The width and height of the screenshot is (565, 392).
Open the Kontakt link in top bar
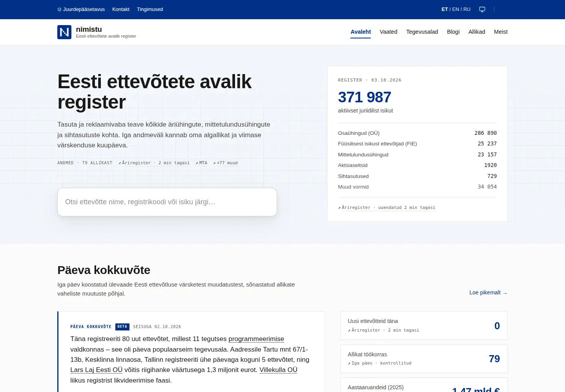pos(121,9)
